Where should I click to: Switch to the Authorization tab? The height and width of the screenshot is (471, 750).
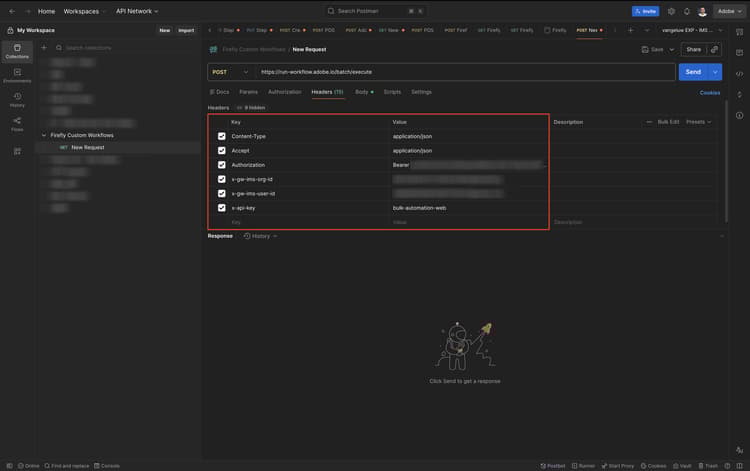tap(285, 92)
